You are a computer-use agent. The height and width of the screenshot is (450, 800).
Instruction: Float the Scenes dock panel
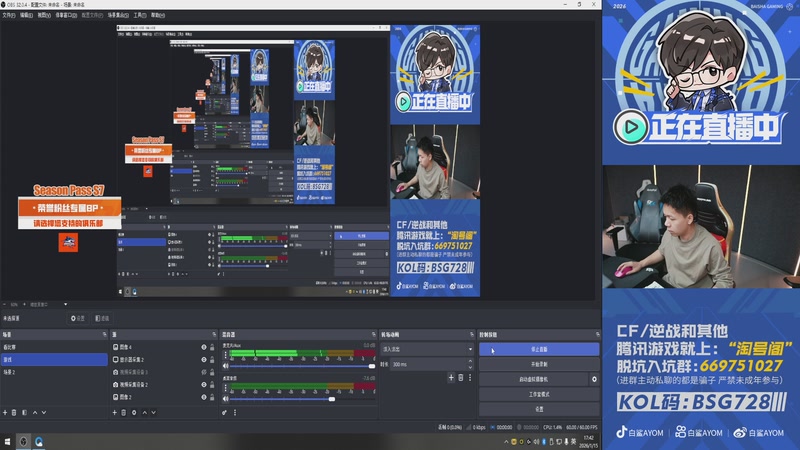105,335
